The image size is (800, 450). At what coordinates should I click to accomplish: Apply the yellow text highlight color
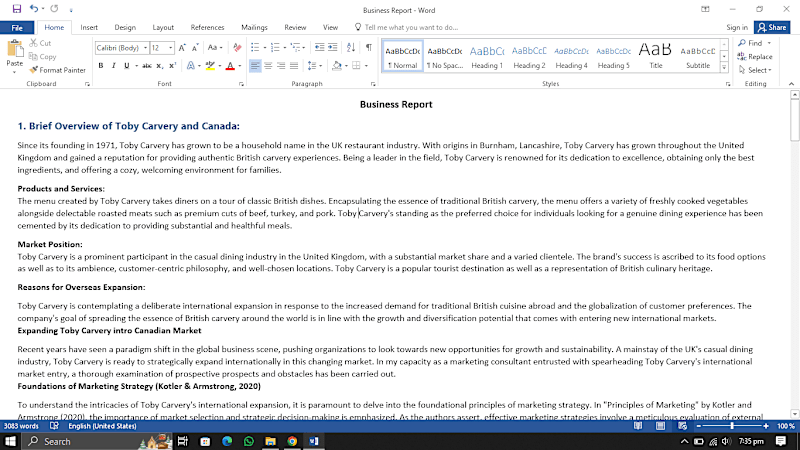[210, 66]
